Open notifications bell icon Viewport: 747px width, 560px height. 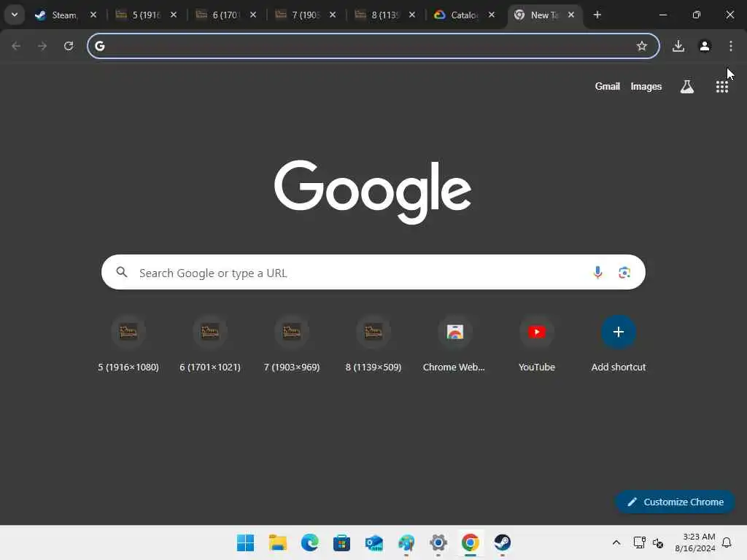click(x=727, y=542)
